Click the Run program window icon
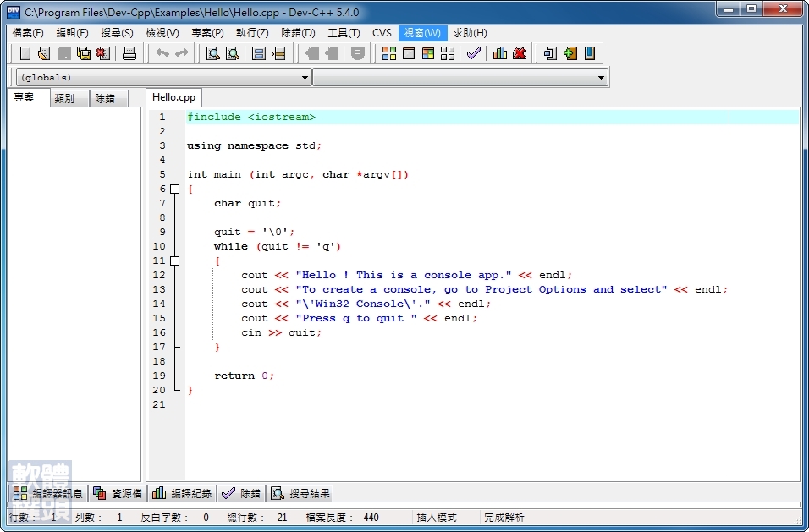 point(409,53)
